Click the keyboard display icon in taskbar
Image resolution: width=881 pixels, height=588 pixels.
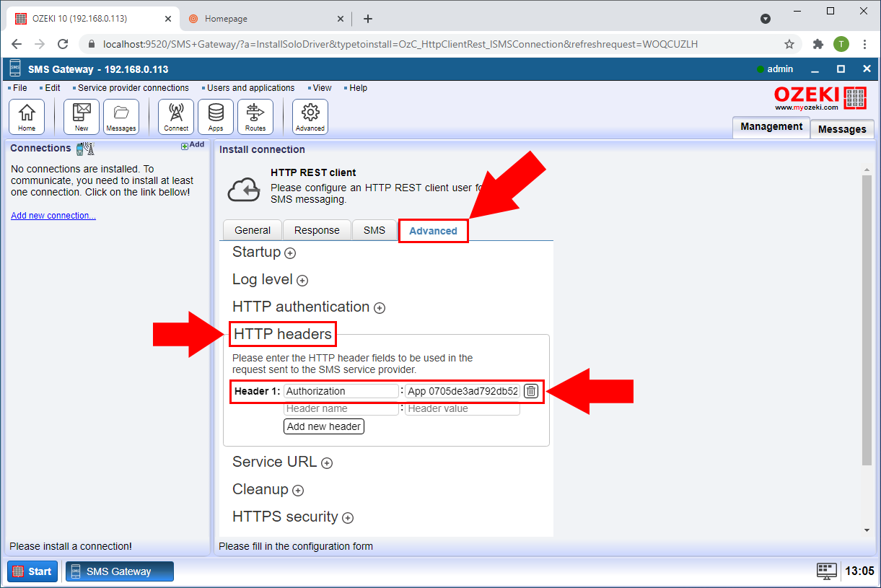click(827, 571)
